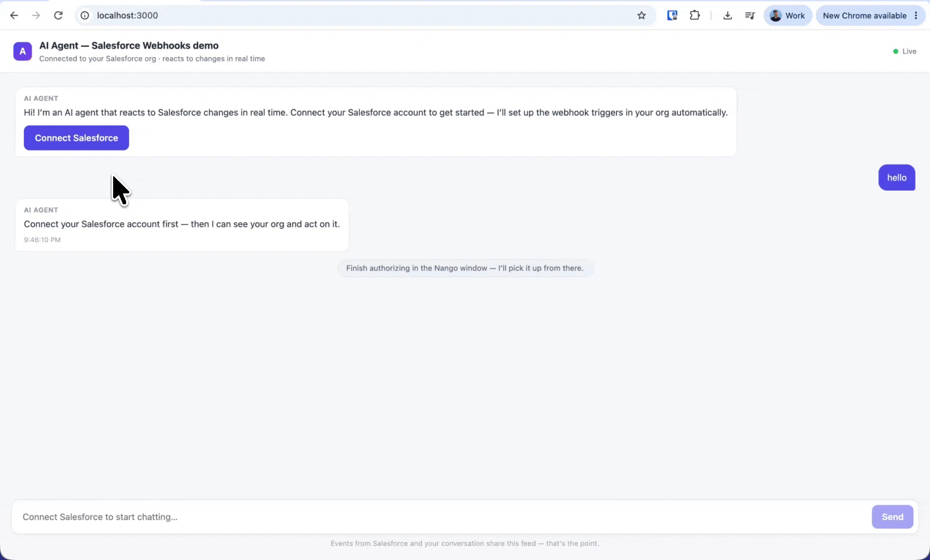Reload the localhost page
Viewport: 930px width, 560px height.
[58, 16]
